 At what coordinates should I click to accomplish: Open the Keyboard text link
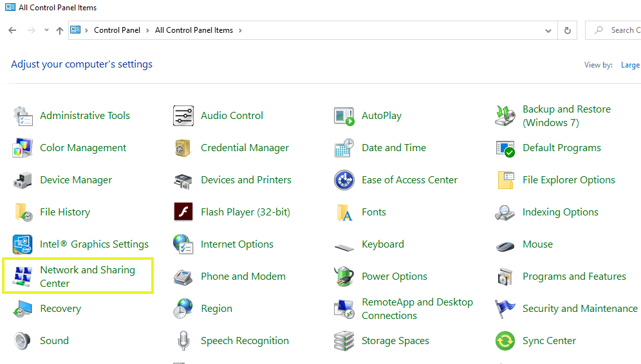click(x=383, y=244)
